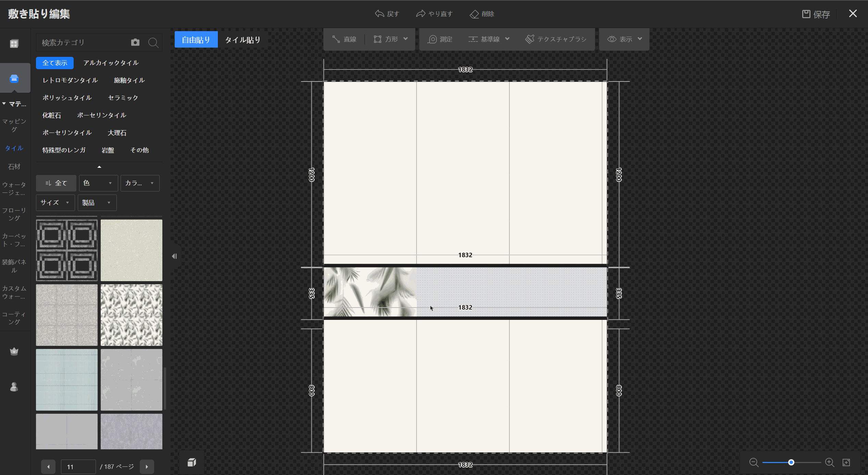The width and height of the screenshot is (868, 475).
Task: Click the magnifier search icon
Action: [153, 42]
